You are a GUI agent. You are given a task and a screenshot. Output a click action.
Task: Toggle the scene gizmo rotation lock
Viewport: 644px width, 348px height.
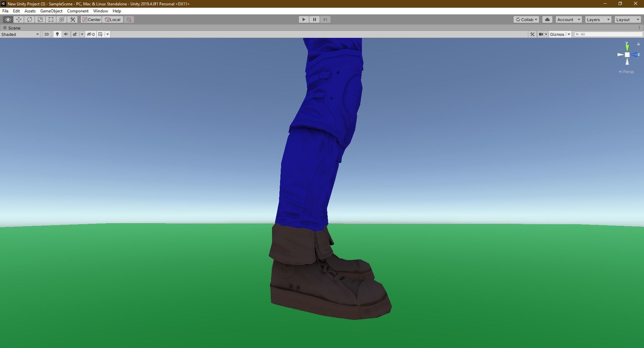(638, 44)
